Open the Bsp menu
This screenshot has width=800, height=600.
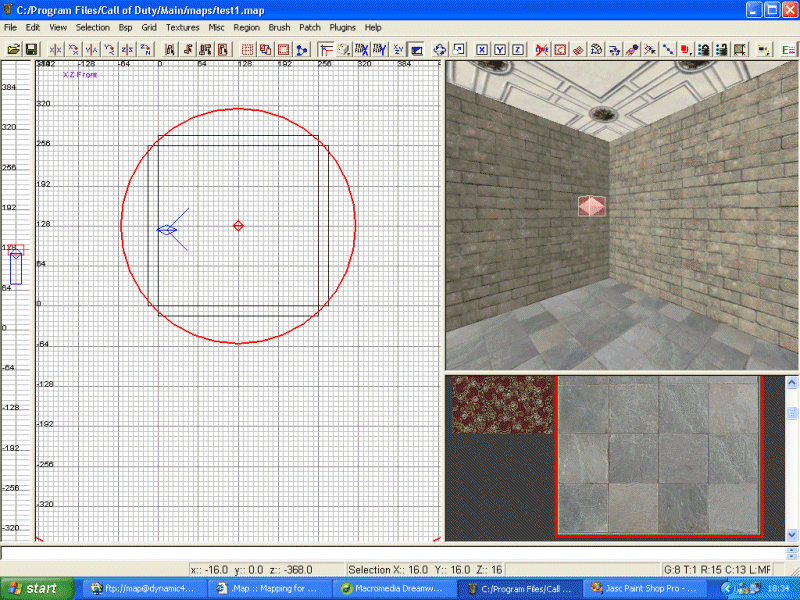pos(126,28)
